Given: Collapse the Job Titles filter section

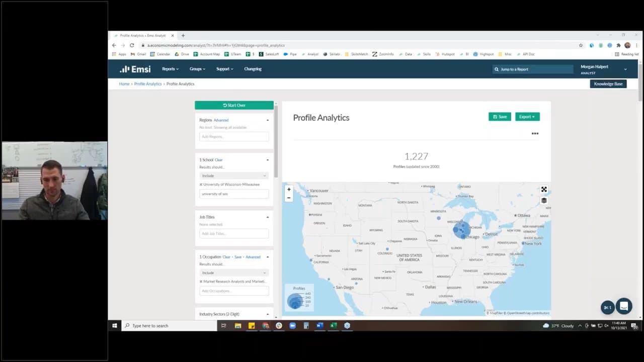Looking at the screenshot, I should pos(267,217).
